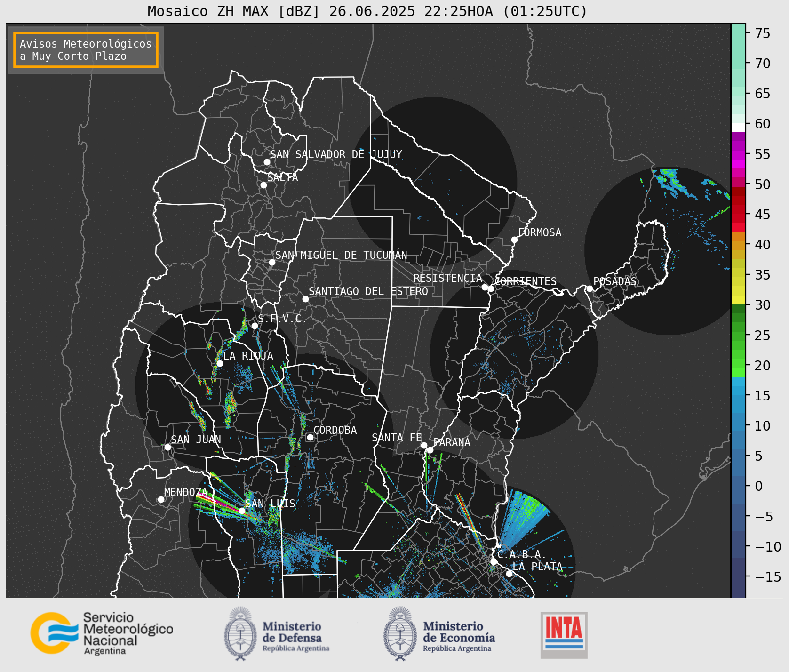Select the San Luis city marker
The height and width of the screenshot is (672, 789).
point(242,511)
